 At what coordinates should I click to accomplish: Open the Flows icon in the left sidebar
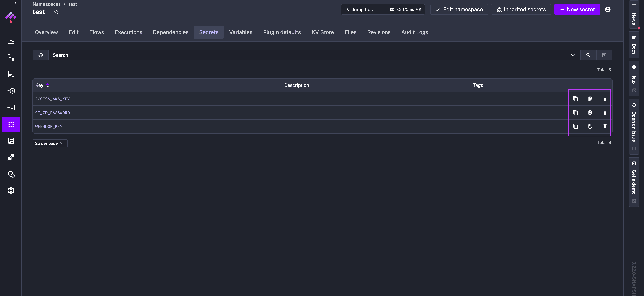[11, 58]
